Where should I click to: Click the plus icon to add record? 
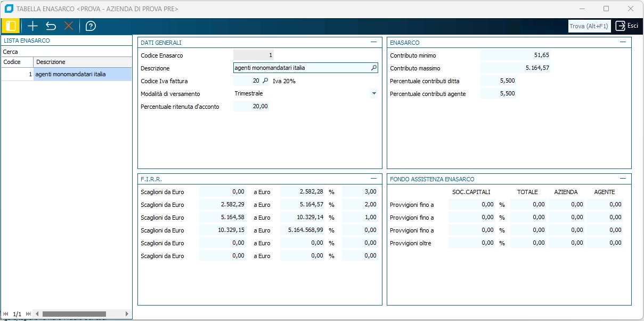(x=33, y=26)
